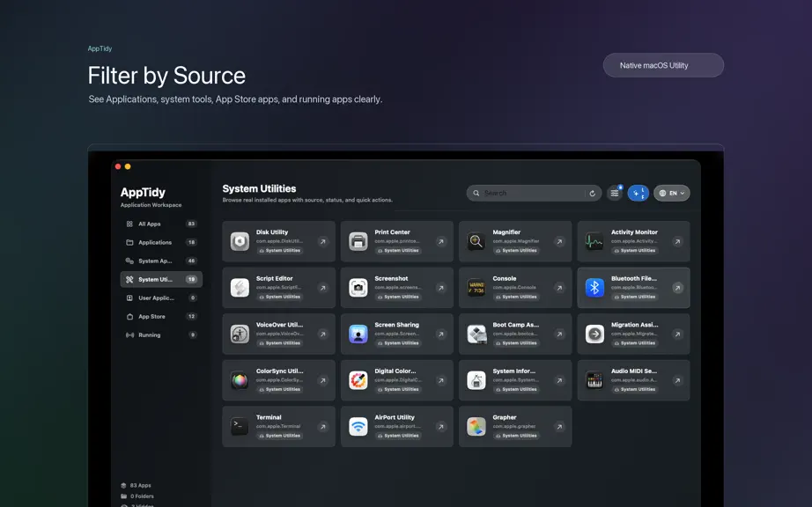This screenshot has height=507, width=812.
Task: Refresh list via search bar reload icon
Action: [593, 193]
